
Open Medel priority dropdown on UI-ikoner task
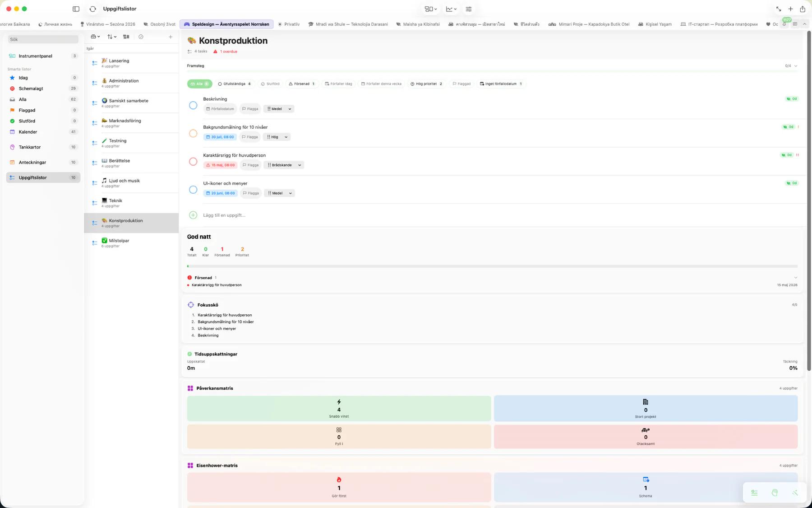click(279, 193)
